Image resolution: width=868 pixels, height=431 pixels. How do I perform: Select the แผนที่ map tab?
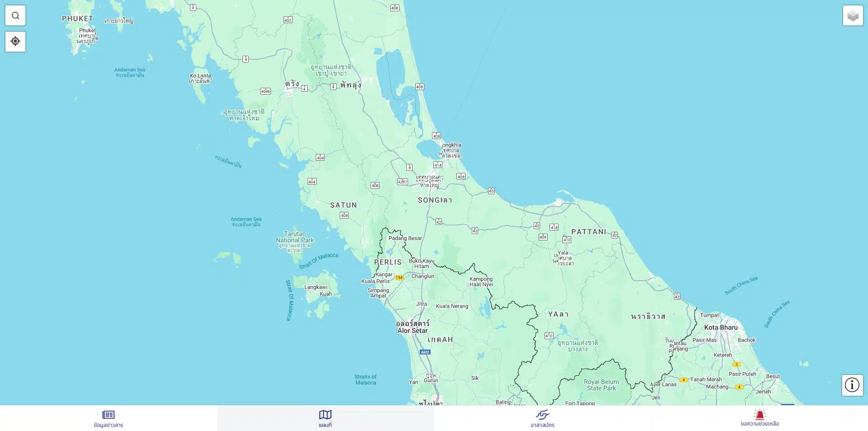325,418
